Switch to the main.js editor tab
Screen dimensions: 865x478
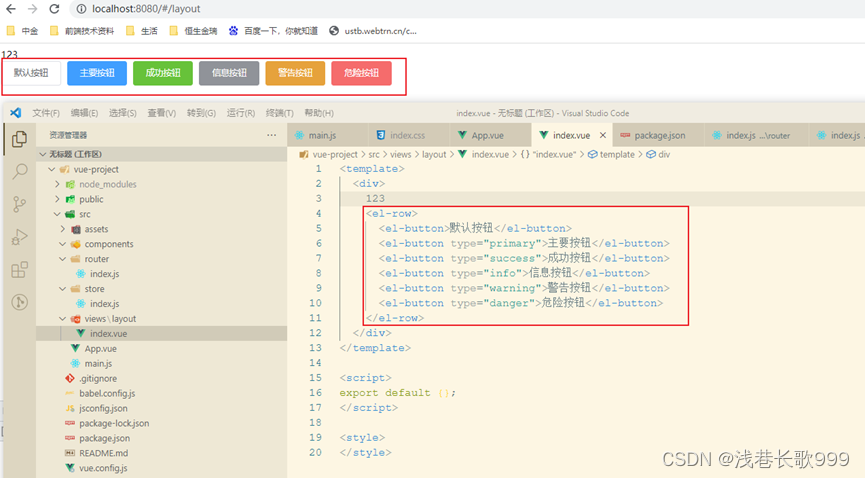pos(327,135)
